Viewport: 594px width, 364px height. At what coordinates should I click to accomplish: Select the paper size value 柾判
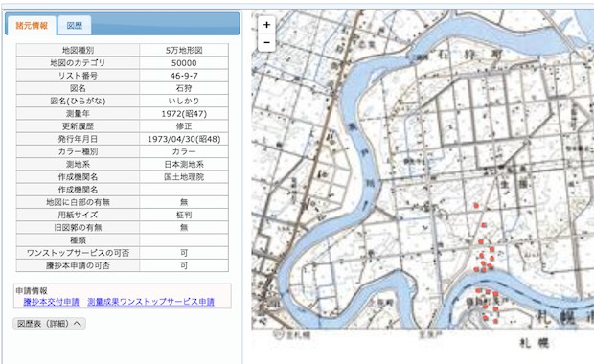184,215
